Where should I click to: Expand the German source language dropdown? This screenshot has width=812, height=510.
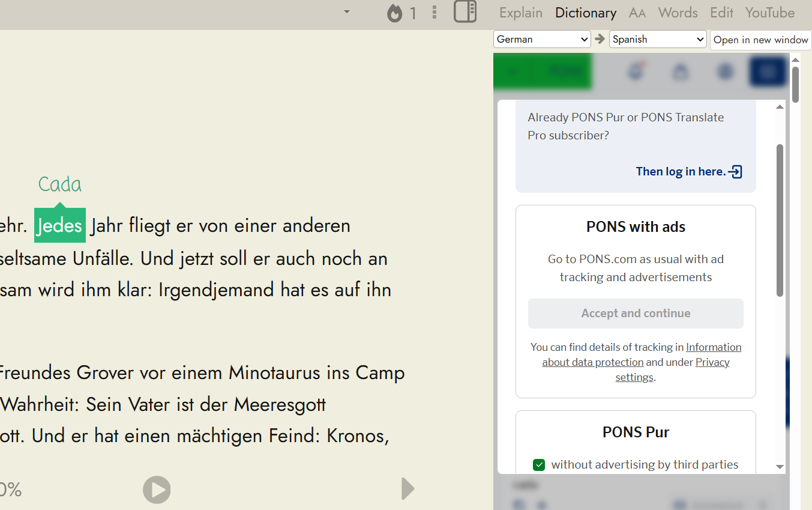[x=543, y=39]
